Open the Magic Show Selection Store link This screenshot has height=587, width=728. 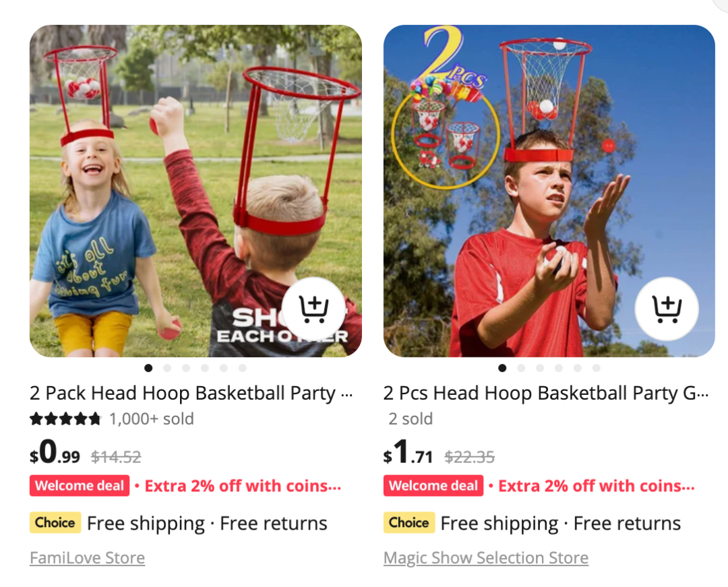(485, 557)
